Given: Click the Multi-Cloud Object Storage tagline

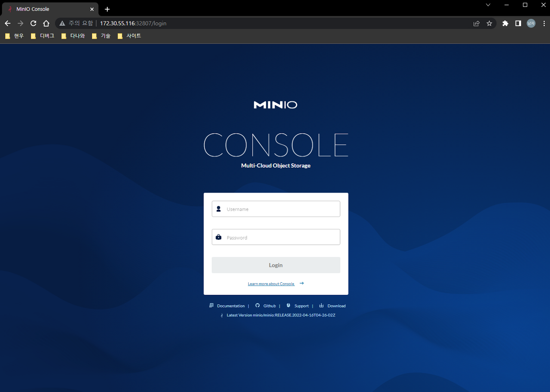Looking at the screenshot, I should tap(276, 165).
